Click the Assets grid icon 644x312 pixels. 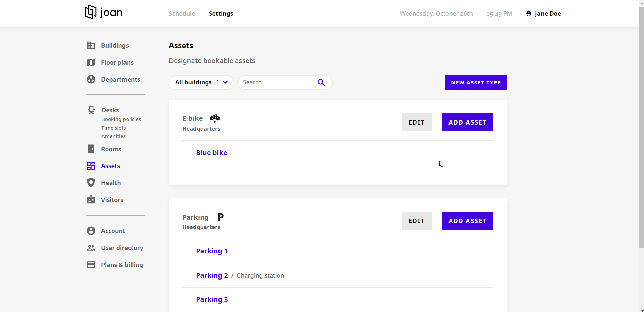click(91, 166)
